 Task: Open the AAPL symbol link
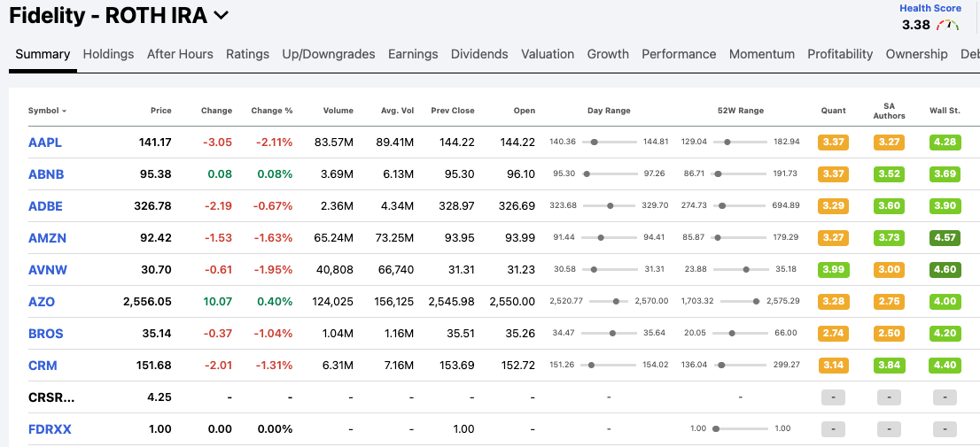pyautogui.click(x=45, y=143)
